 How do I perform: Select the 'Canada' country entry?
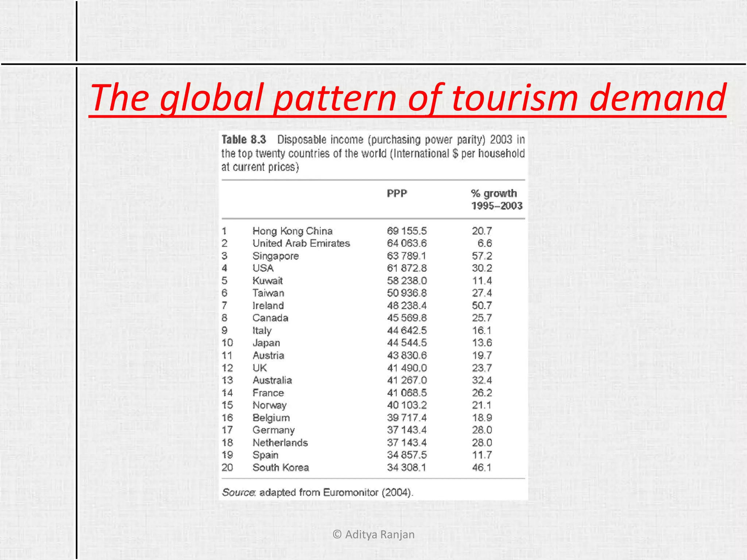[270, 318]
